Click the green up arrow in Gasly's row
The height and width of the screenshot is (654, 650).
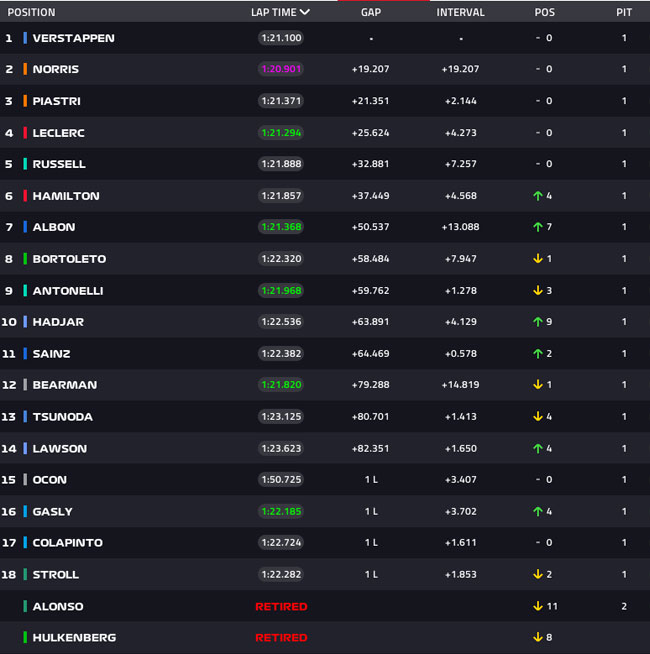(538, 511)
